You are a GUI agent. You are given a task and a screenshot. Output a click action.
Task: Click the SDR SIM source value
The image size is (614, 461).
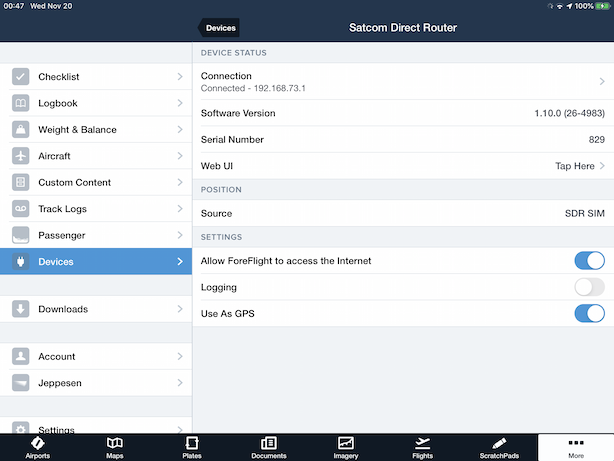[x=585, y=213]
